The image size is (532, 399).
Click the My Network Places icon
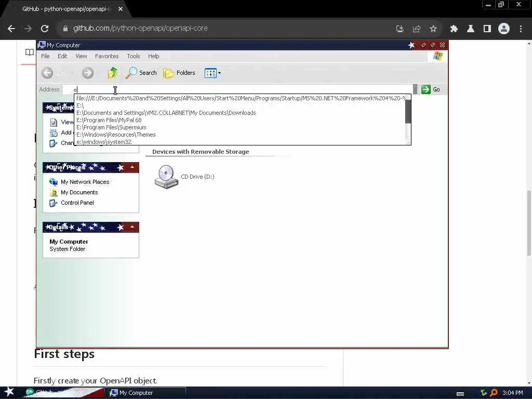54,182
